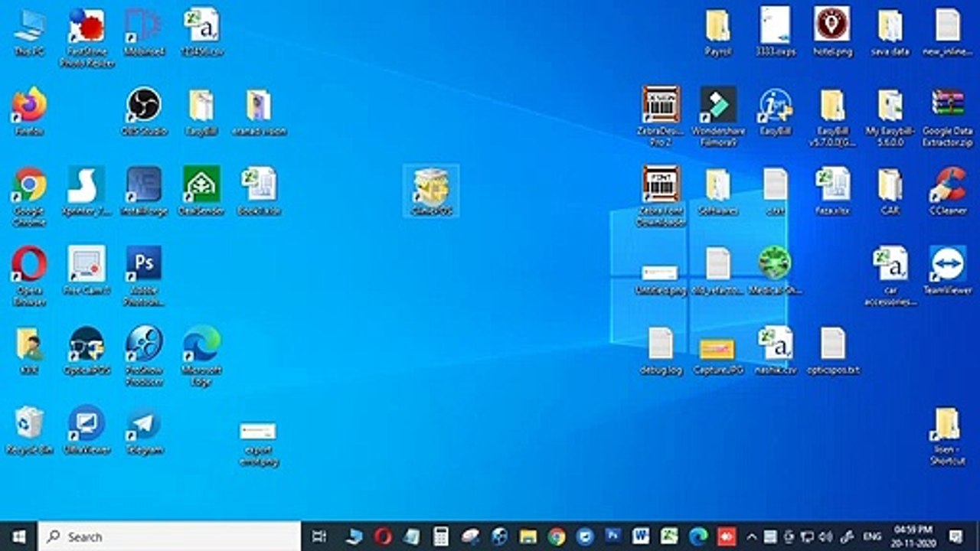This screenshot has height=551, width=980.
Task: Select hotel.png image file
Action: click(x=832, y=32)
